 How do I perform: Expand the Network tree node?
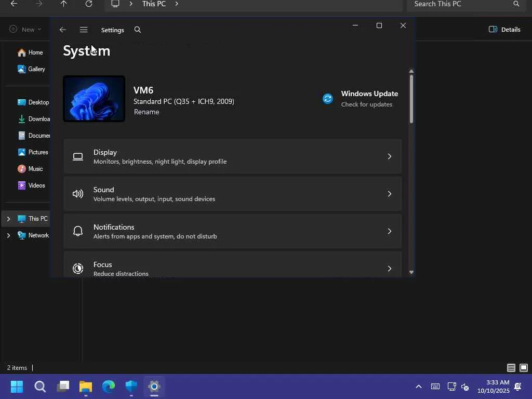[x=8, y=235]
